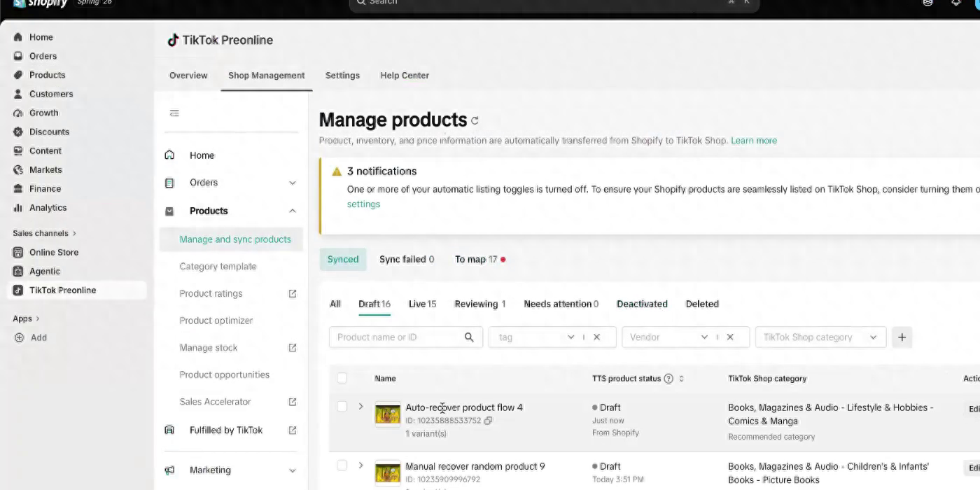The image size is (980, 490).
Task: Click the TikTok Preonline sales channel icon
Action: pyautogui.click(x=18, y=290)
